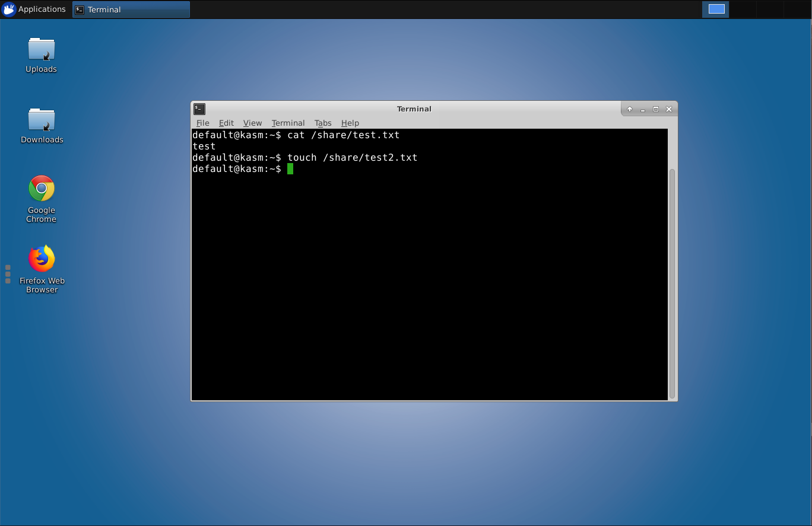Image resolution: width=812 pixels, height=526 pixels.
Task: Open the View menu in Terminal
Action: (252, 123)
